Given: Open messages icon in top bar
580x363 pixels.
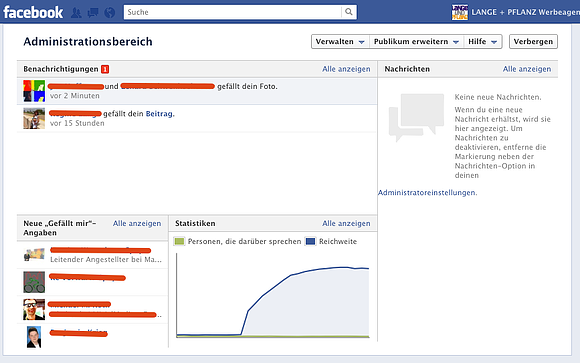Looking at the screenshot, I should pyautogui.click(x=93, y=13).
